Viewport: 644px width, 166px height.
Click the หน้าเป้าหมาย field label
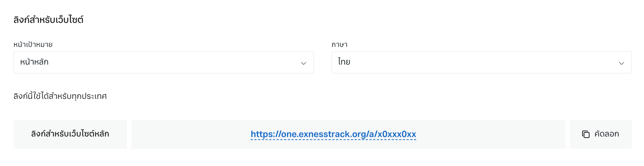point(33,45)
